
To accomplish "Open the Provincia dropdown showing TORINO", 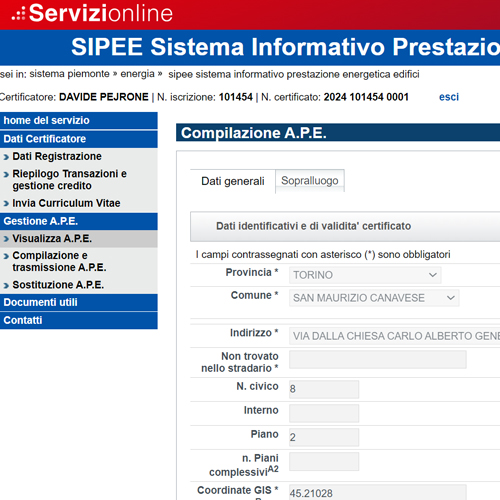I will click(x=365, y=275).
